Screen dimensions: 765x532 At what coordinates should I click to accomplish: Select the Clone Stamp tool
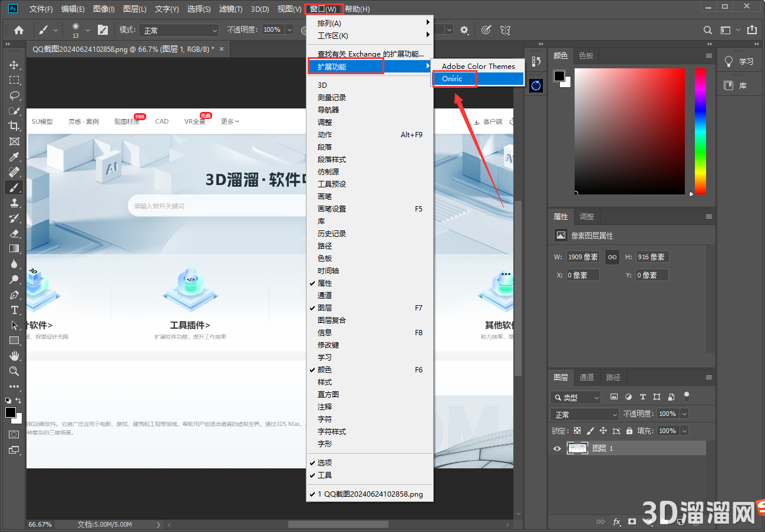tap(14, 203)
